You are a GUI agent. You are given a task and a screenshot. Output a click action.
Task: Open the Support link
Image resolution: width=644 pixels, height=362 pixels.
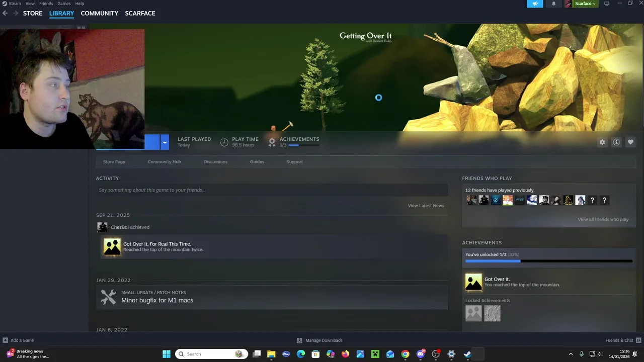[x=294, y=161]
